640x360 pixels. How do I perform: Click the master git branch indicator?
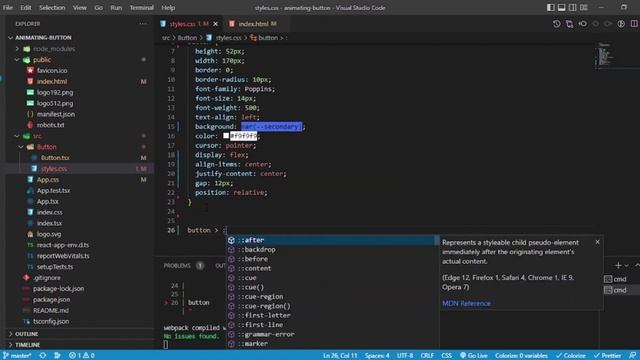coord(17,356)
